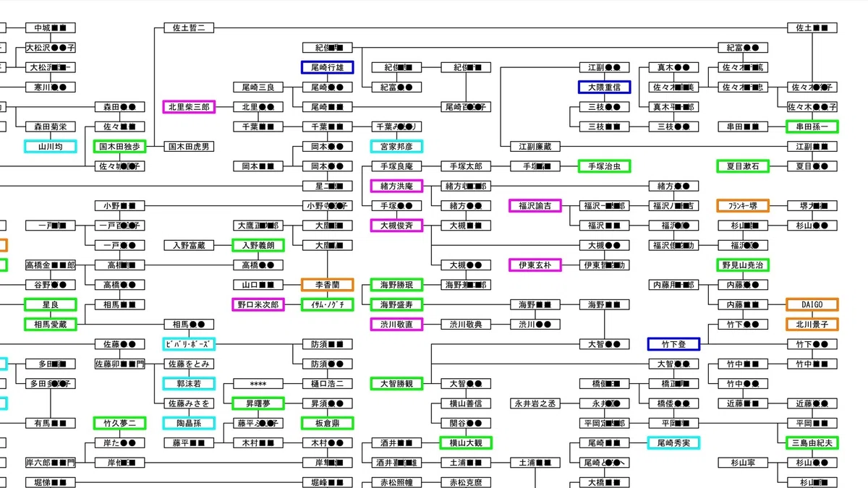Click the green 星良 box
The image size is (868, 488).
(x=50, y=304)
